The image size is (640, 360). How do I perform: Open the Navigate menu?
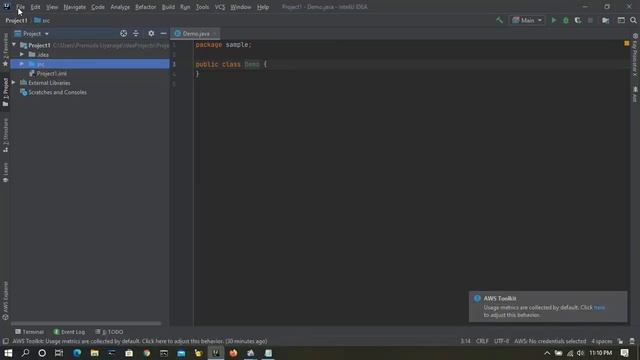75,7
